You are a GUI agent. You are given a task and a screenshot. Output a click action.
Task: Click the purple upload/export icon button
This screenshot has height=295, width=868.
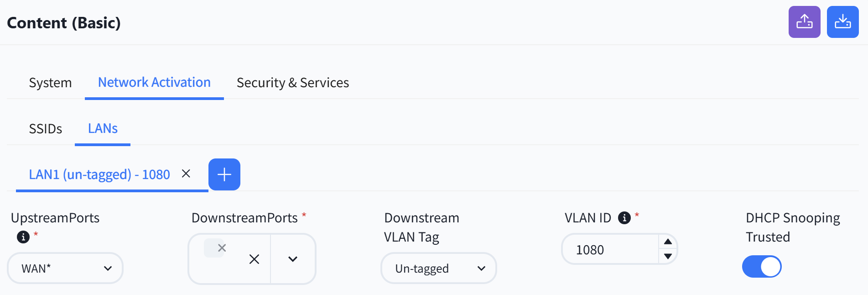804,22
